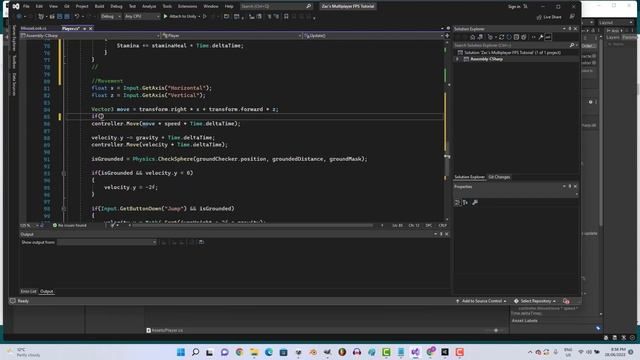
Task: Click the Navigate Backward toolbar icon
Action: pos(19,16)
